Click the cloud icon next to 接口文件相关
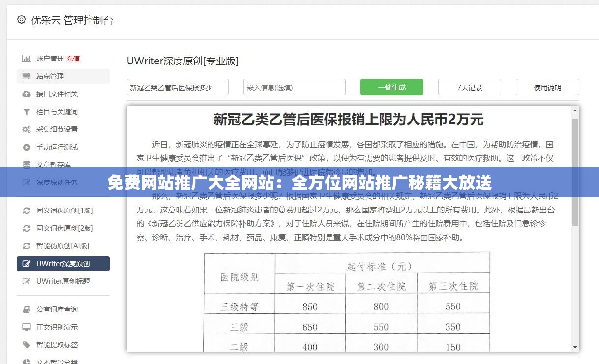Viewport: 599px width, 364px height. pos(27,94)
